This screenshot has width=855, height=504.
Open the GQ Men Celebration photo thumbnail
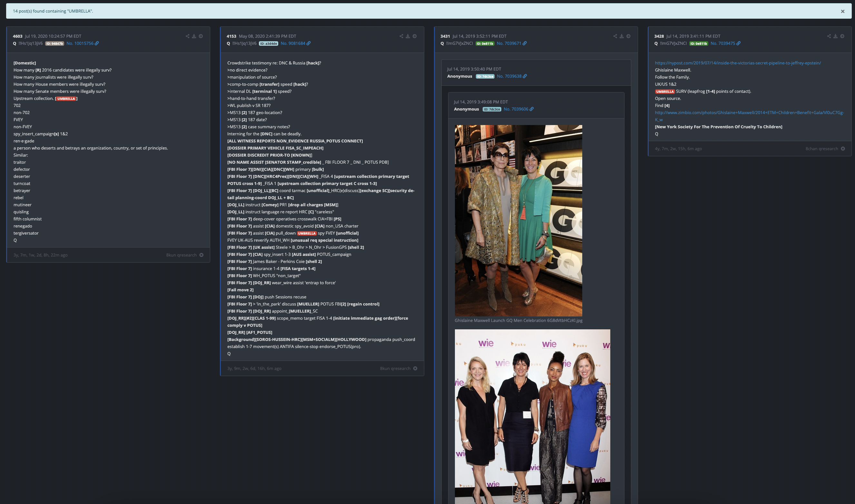518,221
